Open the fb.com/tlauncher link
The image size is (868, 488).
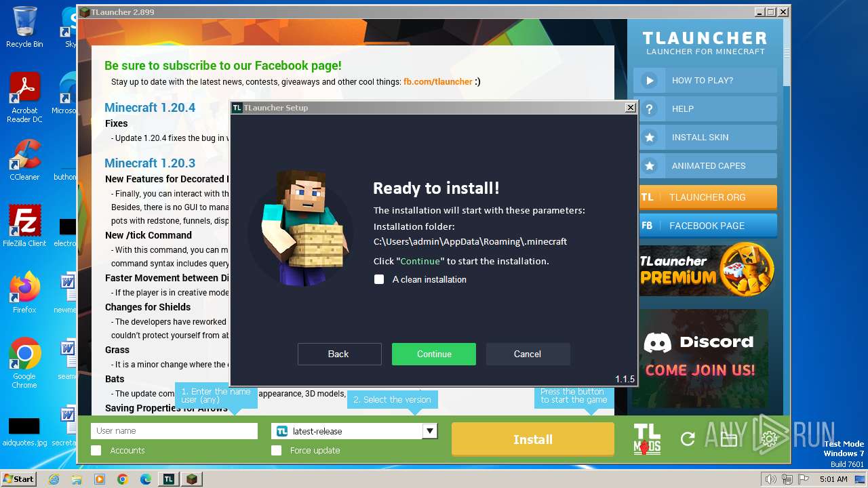(437, 81)
